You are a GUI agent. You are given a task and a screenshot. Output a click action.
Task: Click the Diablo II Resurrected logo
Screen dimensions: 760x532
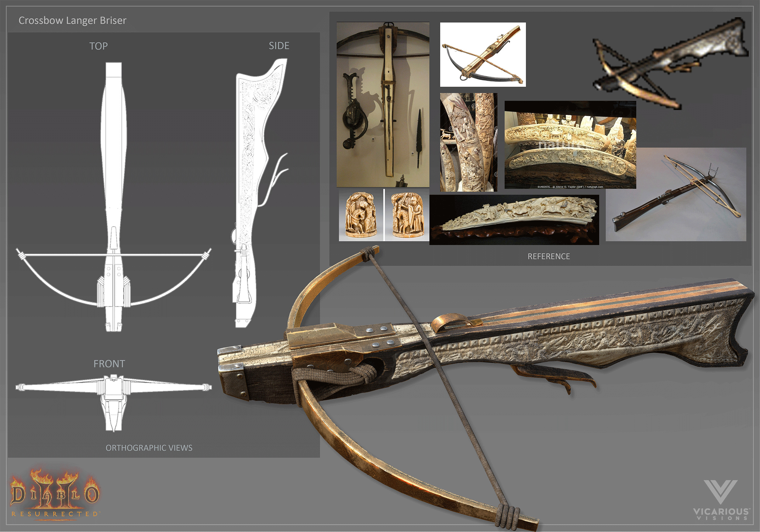pos(55,494)
